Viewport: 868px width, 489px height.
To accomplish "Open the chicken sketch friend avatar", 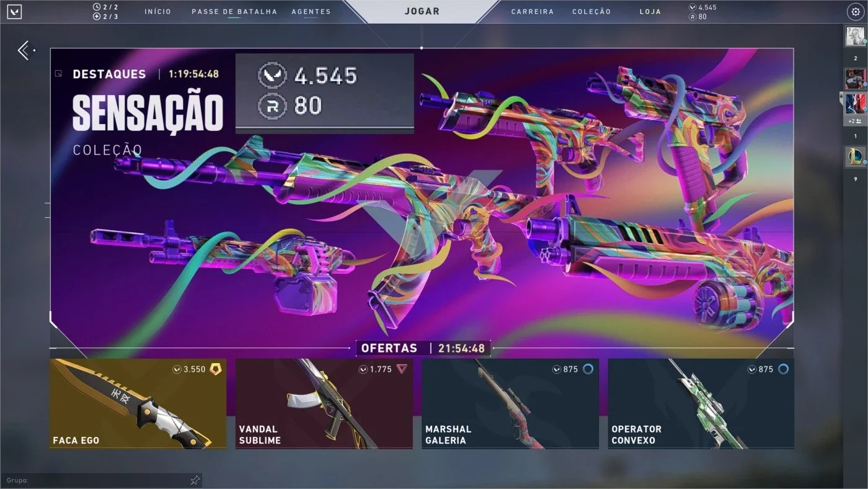I will [x=856, y=37].
